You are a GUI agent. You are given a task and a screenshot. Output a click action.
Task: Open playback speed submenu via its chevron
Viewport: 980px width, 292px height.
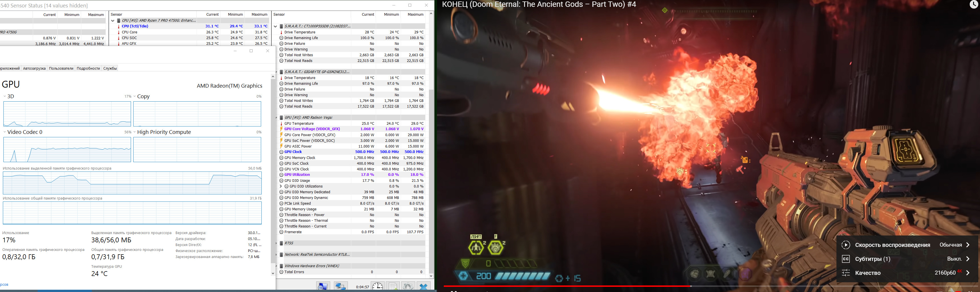[x=968, y=245]
